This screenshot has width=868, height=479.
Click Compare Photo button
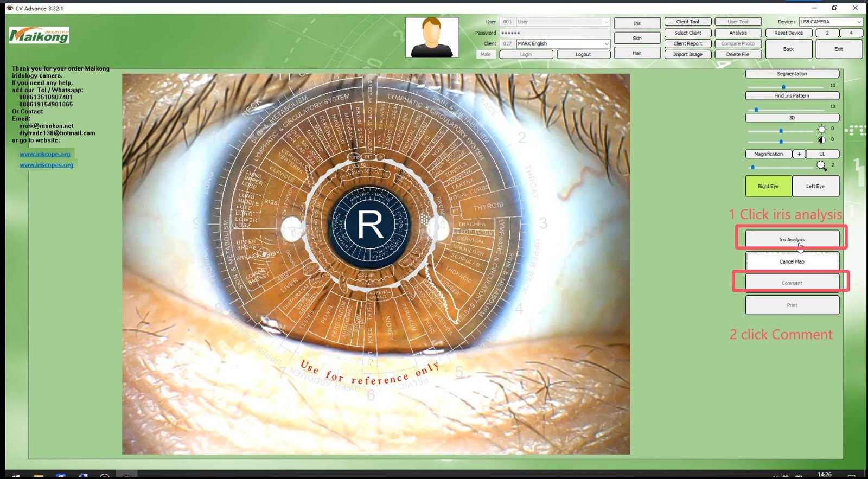coord(738,43)
